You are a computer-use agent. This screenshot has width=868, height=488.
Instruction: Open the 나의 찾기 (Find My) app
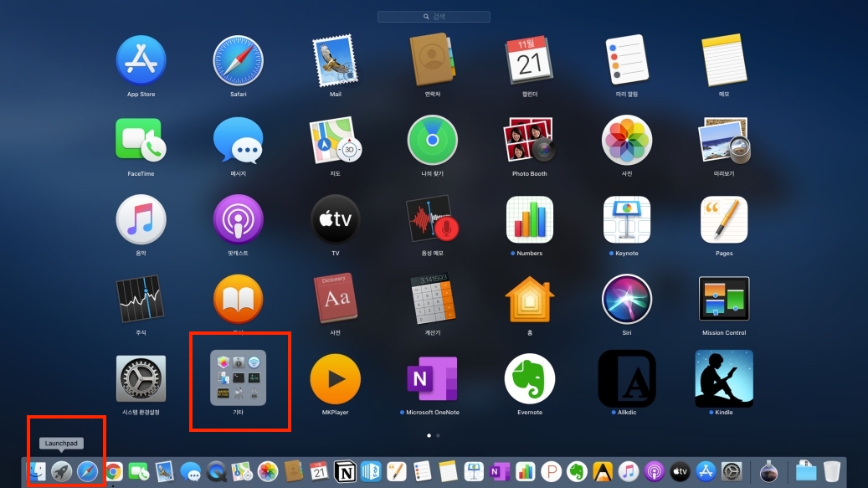tap(433, 140)
